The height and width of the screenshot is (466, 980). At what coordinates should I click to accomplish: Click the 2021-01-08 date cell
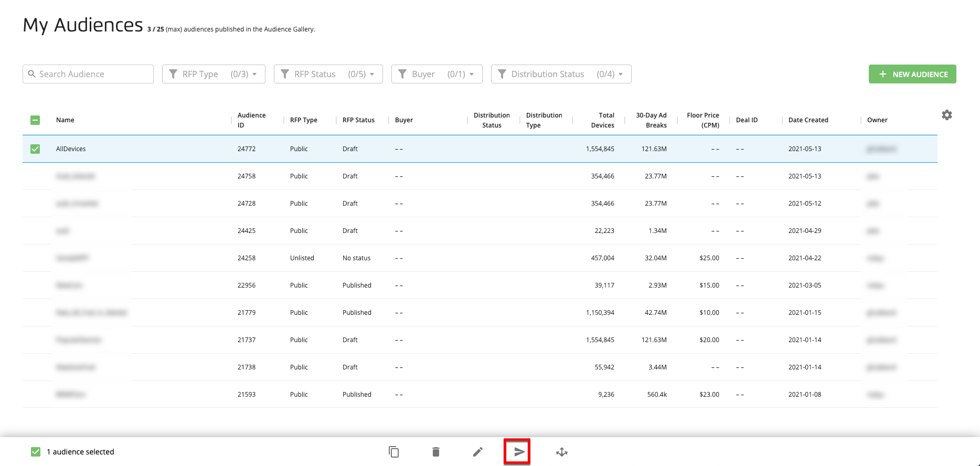pyautogui.click(x=805, y=395)
